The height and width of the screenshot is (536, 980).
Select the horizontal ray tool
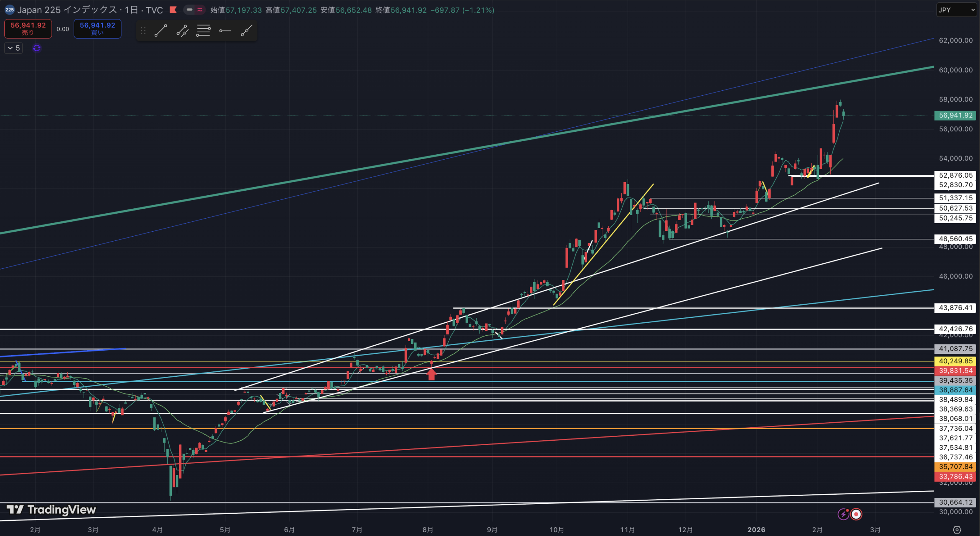point(225,31)
